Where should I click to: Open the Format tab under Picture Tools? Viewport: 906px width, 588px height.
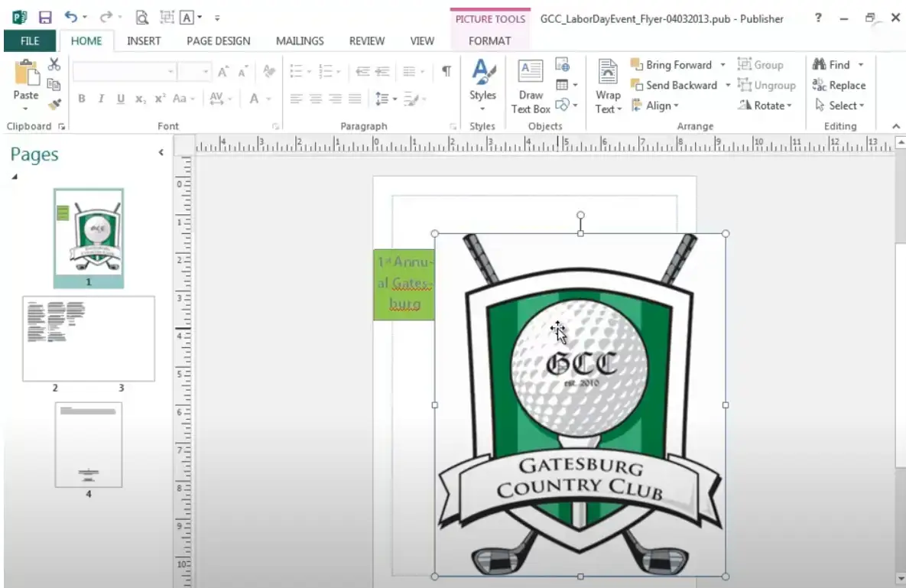click(x=489, y=41)
